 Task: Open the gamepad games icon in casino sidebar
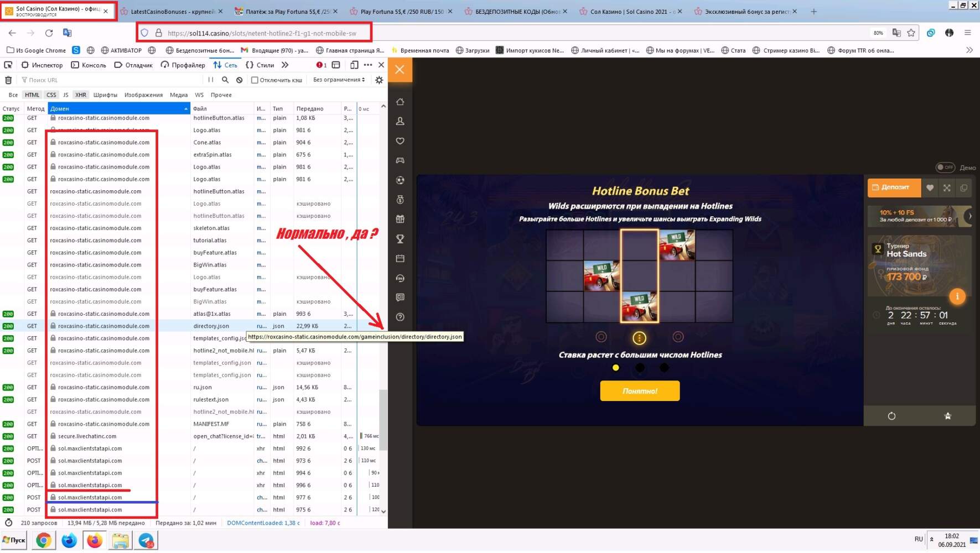click(400, 160)
